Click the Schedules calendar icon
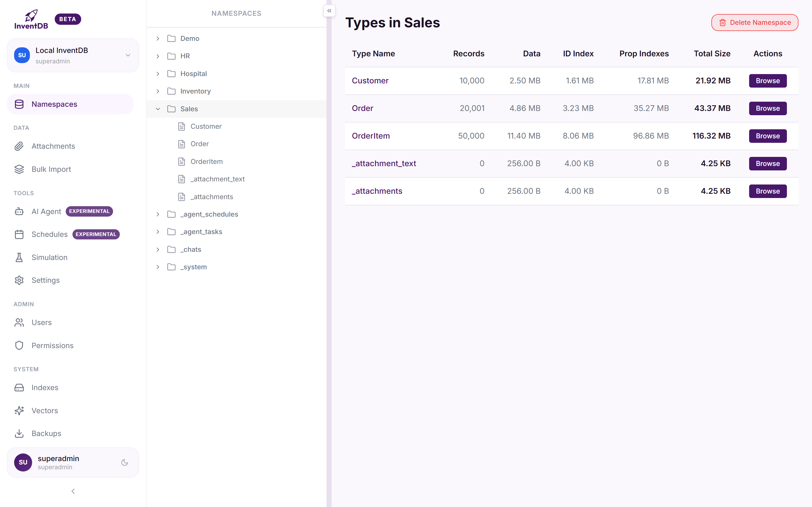 click(19, 234)
